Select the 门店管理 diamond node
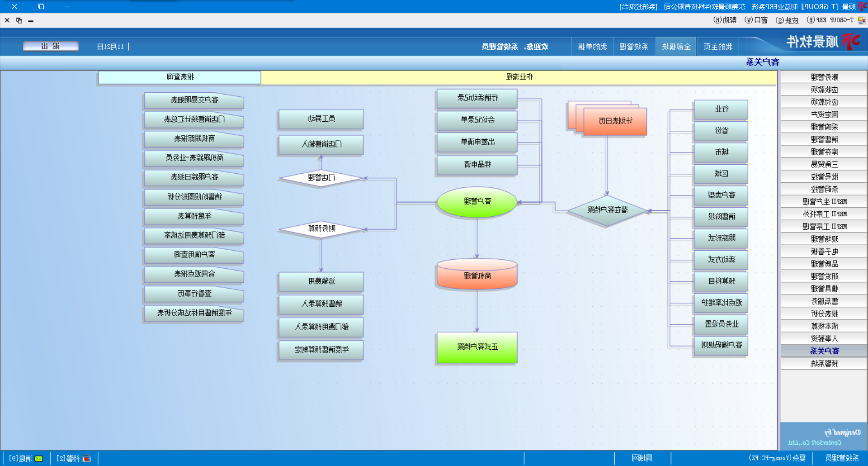The width and height of the screenshot is (868, 466). (321, 178)
